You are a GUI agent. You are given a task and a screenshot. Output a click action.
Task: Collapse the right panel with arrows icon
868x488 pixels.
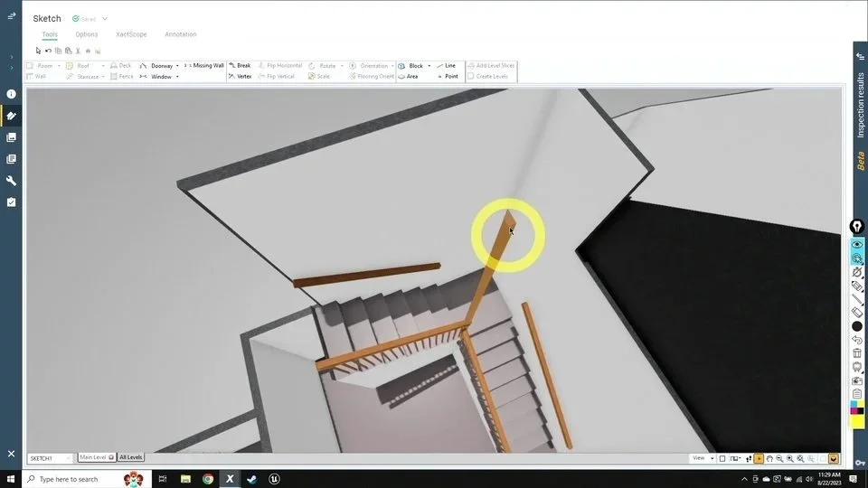860,56
